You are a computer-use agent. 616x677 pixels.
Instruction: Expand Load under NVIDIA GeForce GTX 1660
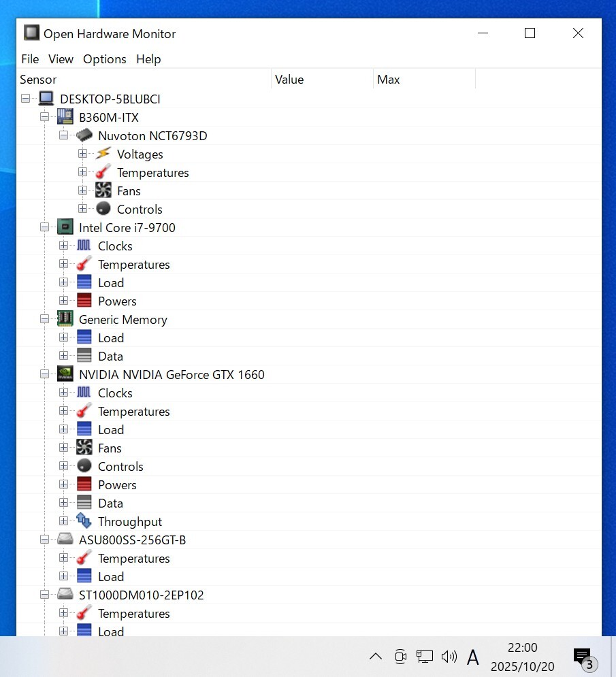(63, 429)
